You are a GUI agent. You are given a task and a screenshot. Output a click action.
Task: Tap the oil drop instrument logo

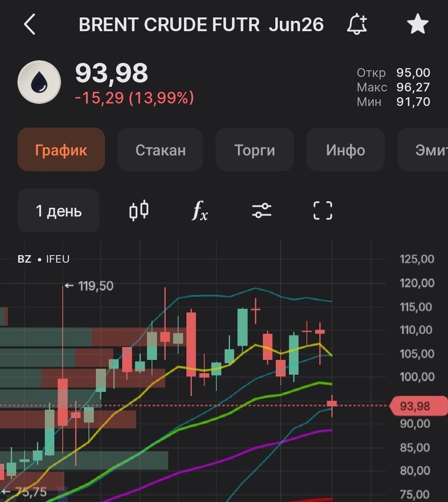click(x=39, y=82)
